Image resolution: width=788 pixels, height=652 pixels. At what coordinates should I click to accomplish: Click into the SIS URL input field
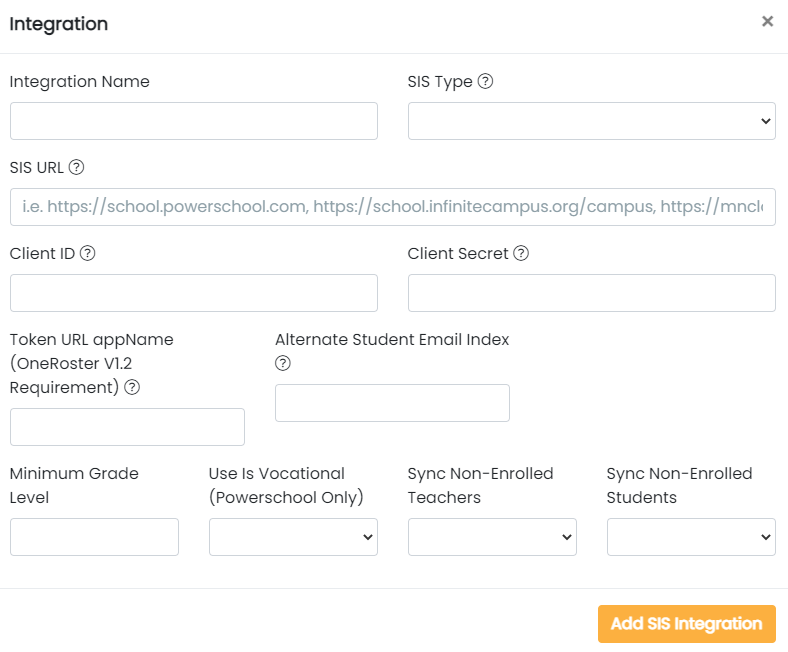coord(393,207)
